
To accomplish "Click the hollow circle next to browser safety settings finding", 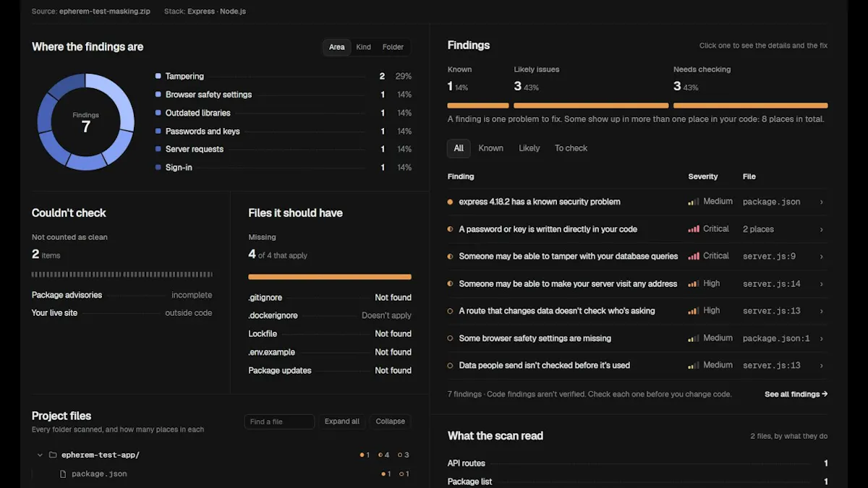I will (x=451, y=338).
